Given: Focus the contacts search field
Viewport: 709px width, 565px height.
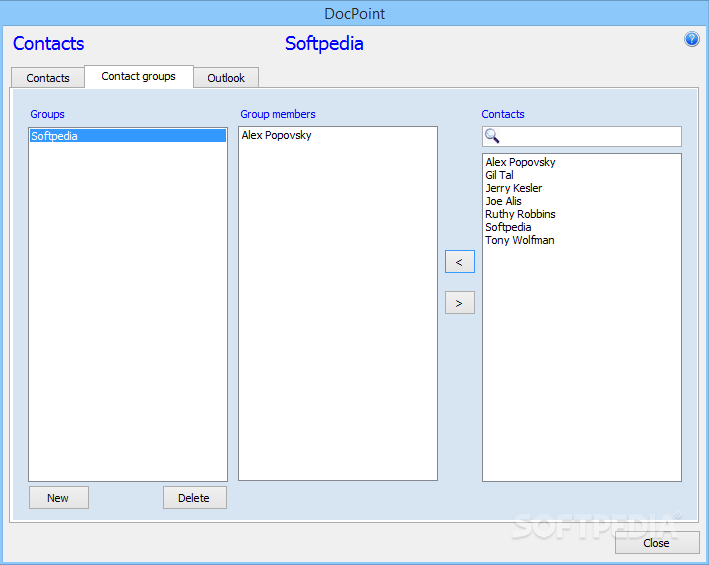Looking at the screenshot, I should click(x=582, y=137).
